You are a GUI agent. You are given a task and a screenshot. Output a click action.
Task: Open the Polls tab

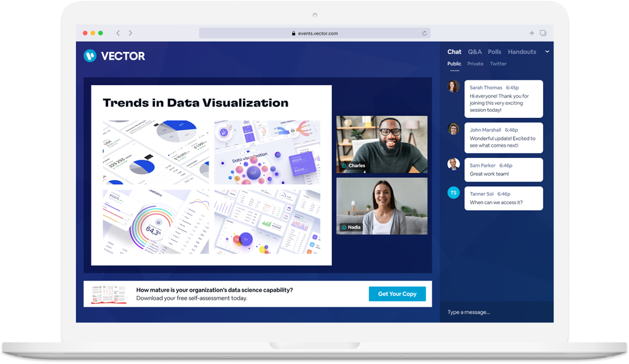pos(495,52)
